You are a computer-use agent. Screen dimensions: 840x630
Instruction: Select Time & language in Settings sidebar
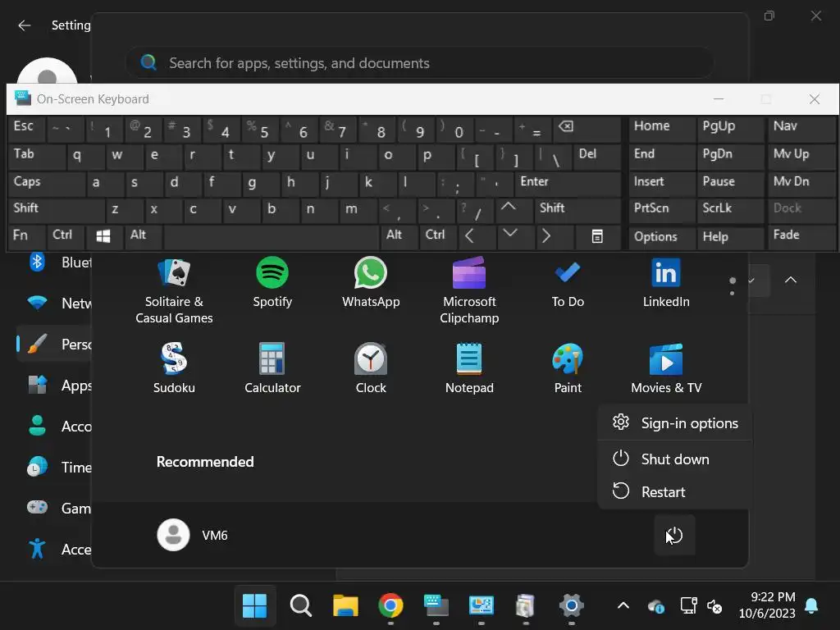56,467
